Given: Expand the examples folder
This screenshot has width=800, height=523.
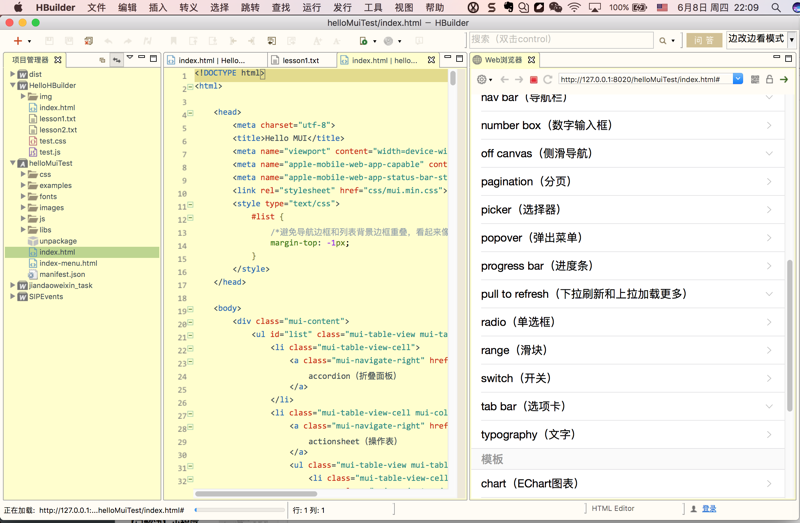Looking at the screenshot, I should [23, 185].
